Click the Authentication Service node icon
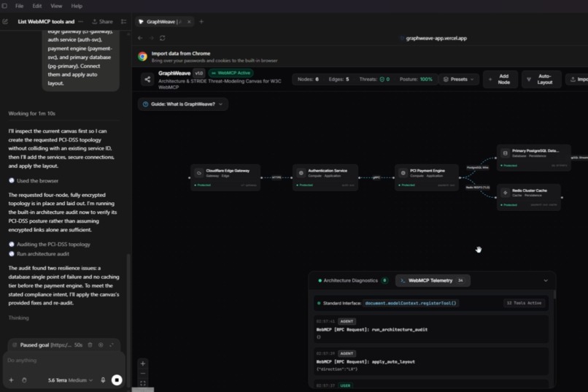The height and width of the screenshot is (392, 588). (x=301, y=173)
